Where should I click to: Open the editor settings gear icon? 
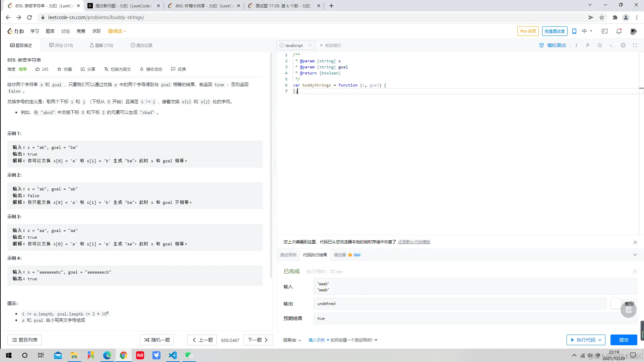coord(623,45)
